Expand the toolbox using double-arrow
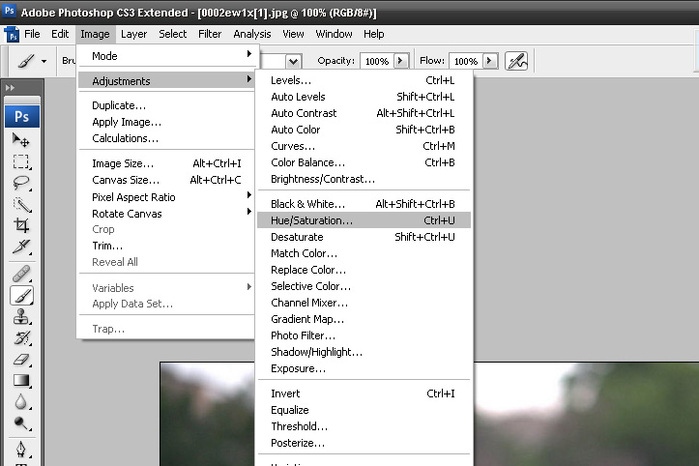 [10, 88]
